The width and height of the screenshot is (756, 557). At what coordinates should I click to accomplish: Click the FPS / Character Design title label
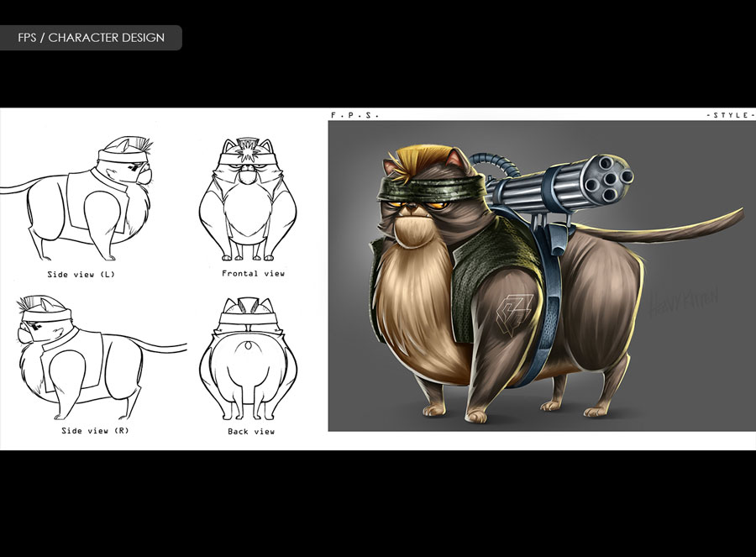click(x=91, y=38)
